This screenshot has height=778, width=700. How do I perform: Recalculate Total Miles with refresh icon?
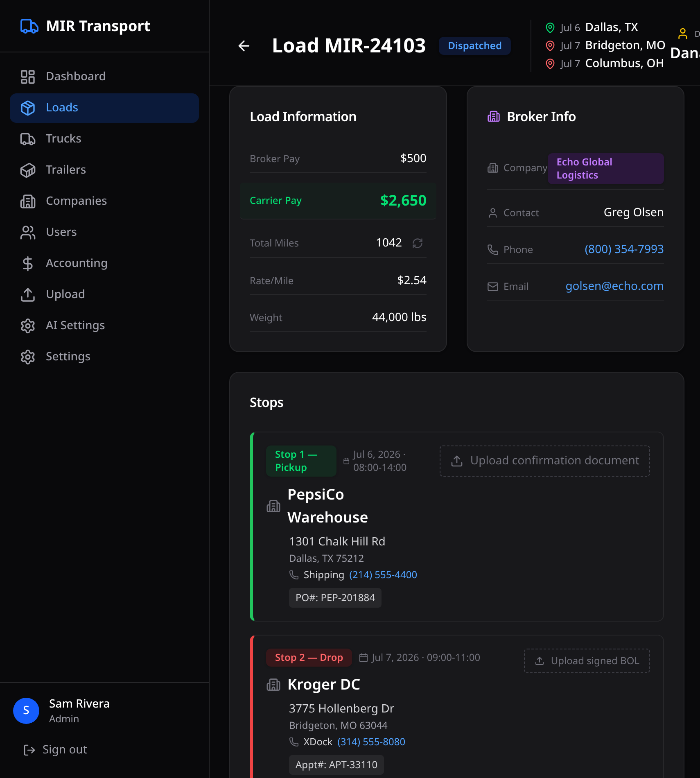[x=418, y=243]
